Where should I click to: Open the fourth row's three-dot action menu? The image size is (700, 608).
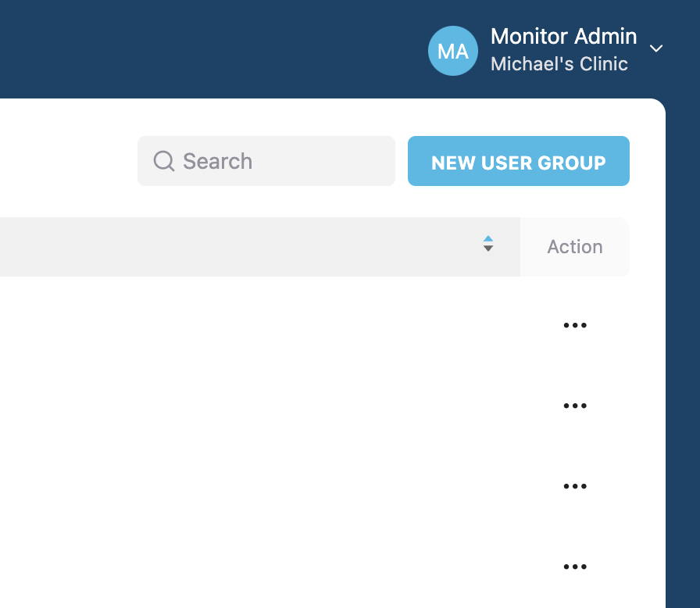(x=575, y=567)
